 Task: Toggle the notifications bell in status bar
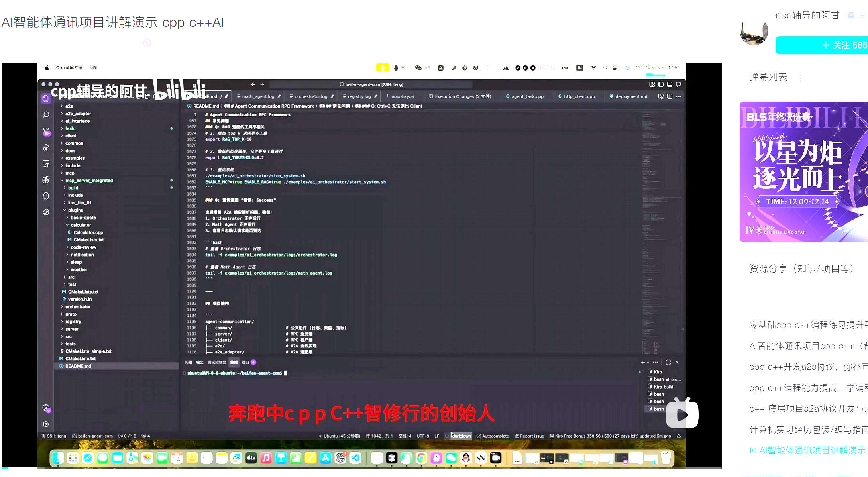679,436
